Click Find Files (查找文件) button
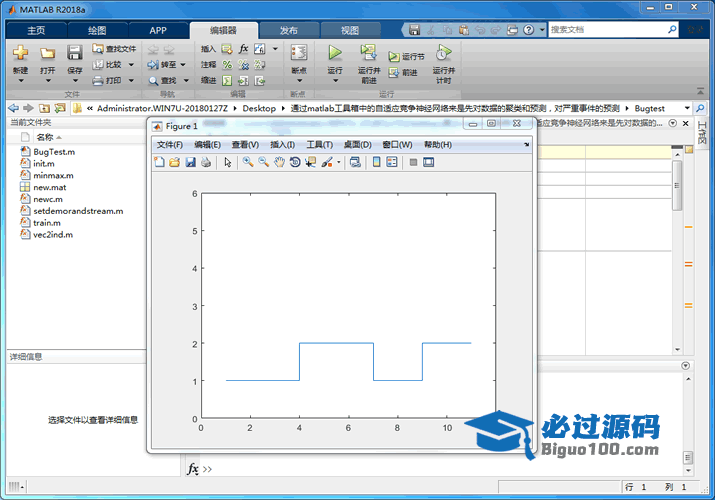The image size is (715, 500). point(114,49)
